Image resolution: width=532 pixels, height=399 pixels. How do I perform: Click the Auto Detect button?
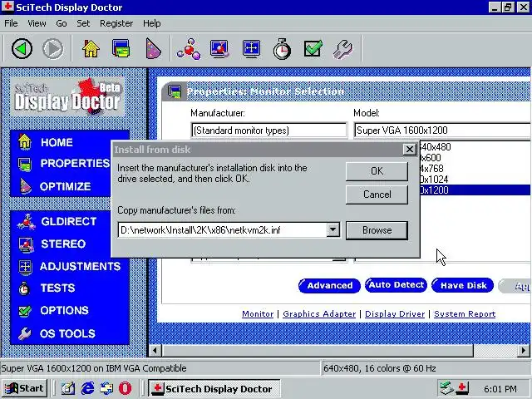(x=396, y=285)
